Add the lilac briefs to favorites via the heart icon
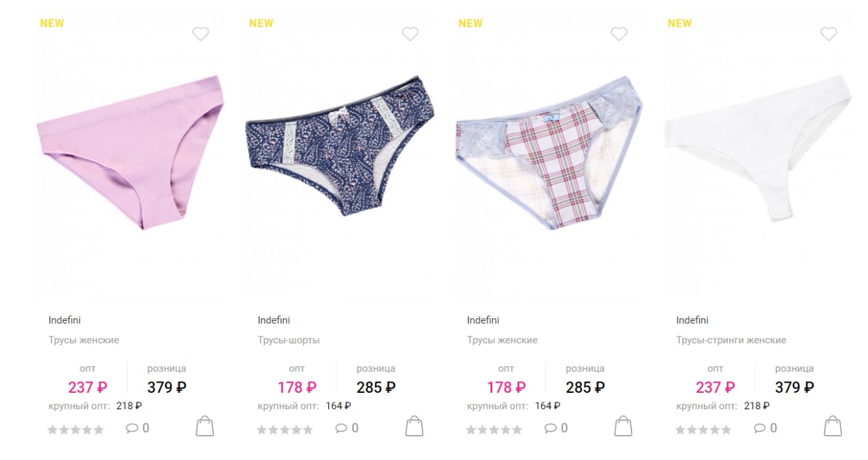 click(201, 34)
